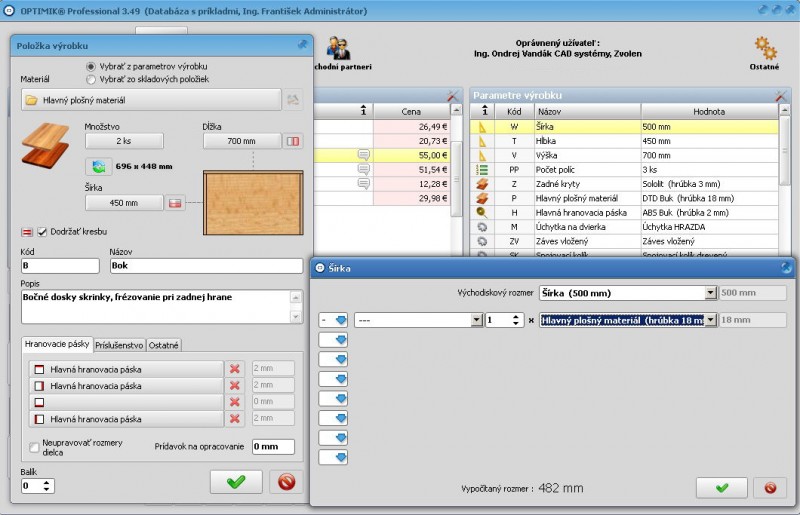Close the price list panel with the red cross
Screen dimensions: 800x515
pyautogui.click(x=452, y=95)
